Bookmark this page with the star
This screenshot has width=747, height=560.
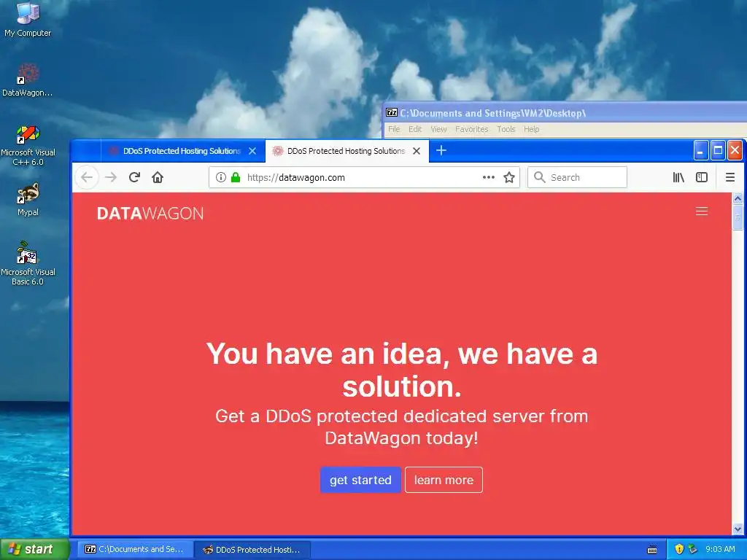click(509, 178)
